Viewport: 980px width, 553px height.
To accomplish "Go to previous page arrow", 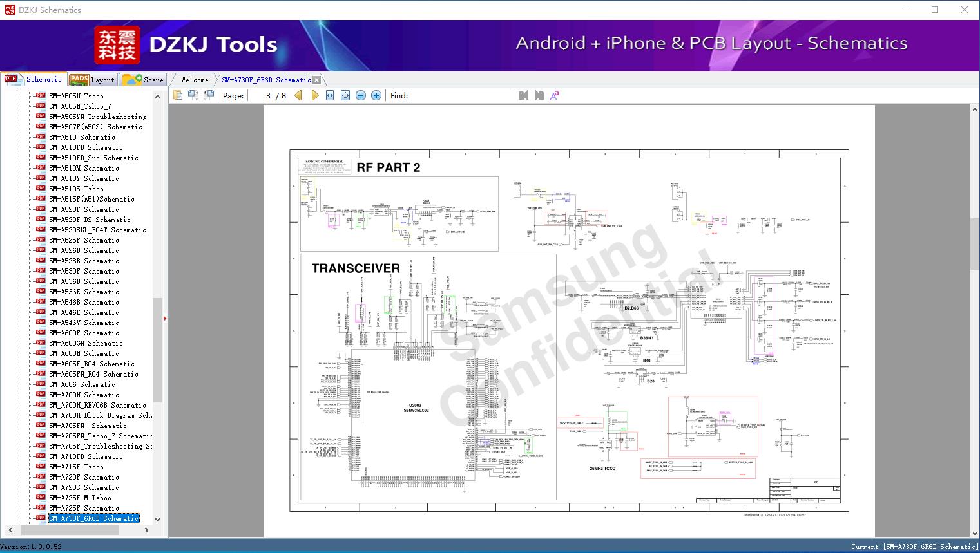I will pos(298,95).
